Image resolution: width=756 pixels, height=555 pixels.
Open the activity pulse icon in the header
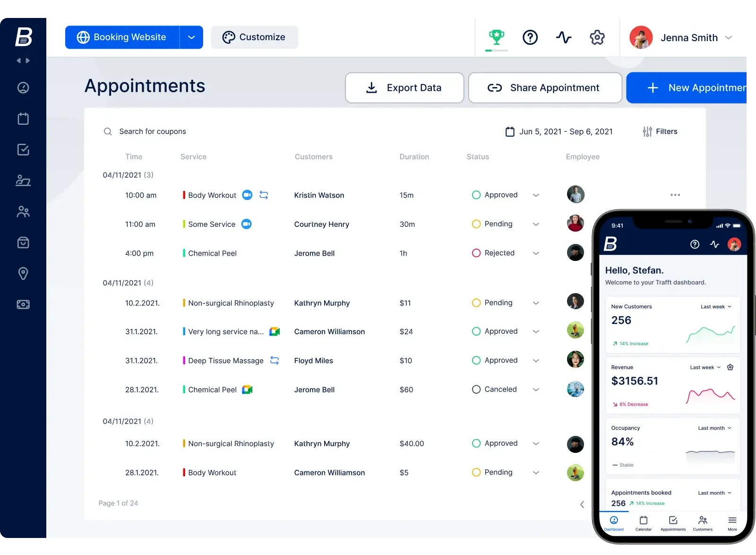[564, 37]
